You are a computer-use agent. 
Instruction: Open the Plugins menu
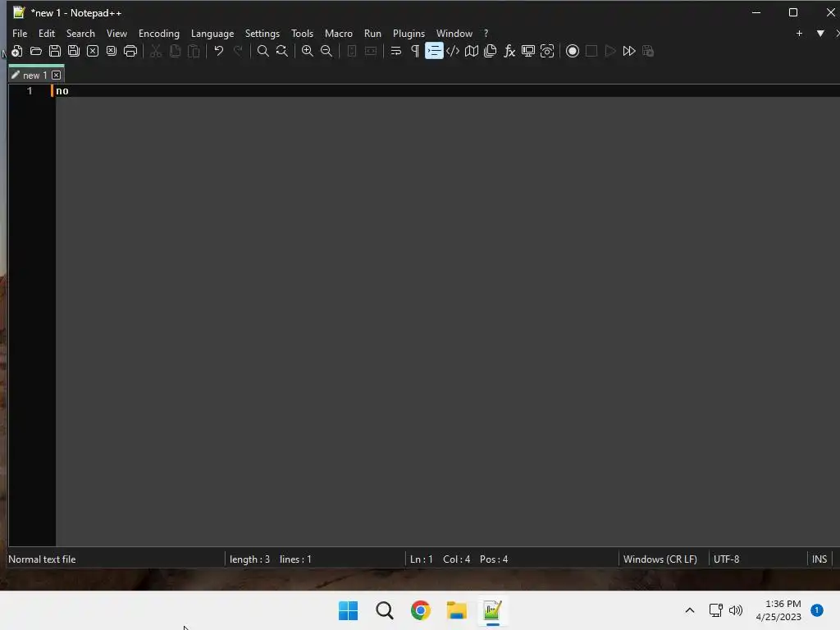pyautogui.click(x=409, y=33)
